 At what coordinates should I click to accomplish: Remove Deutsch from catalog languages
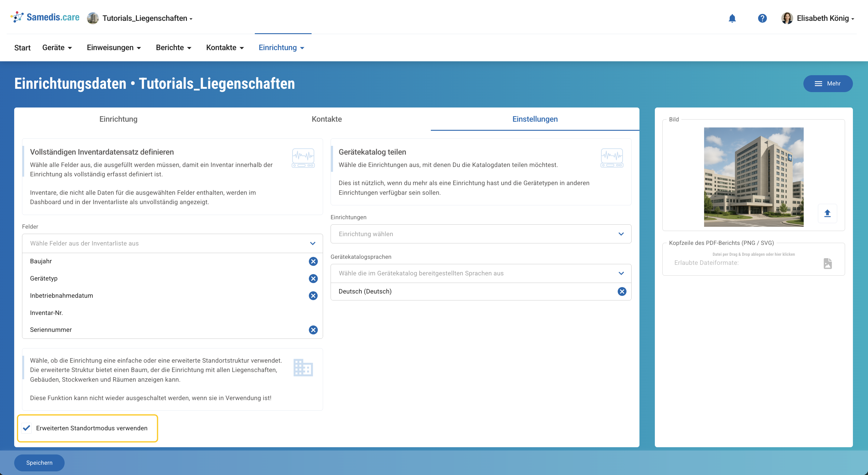point(622,291)
